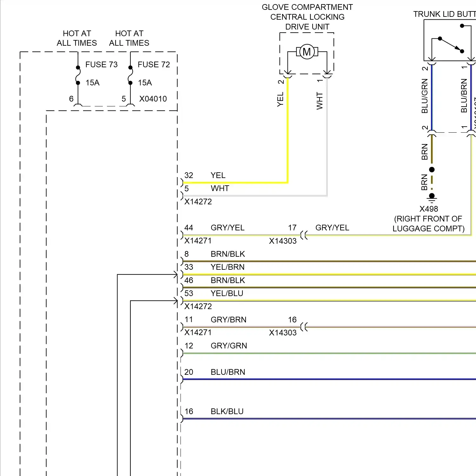This screenshot has height=476, width=476.
Task: Click the X498 ground label
Action: click(429, 209)
